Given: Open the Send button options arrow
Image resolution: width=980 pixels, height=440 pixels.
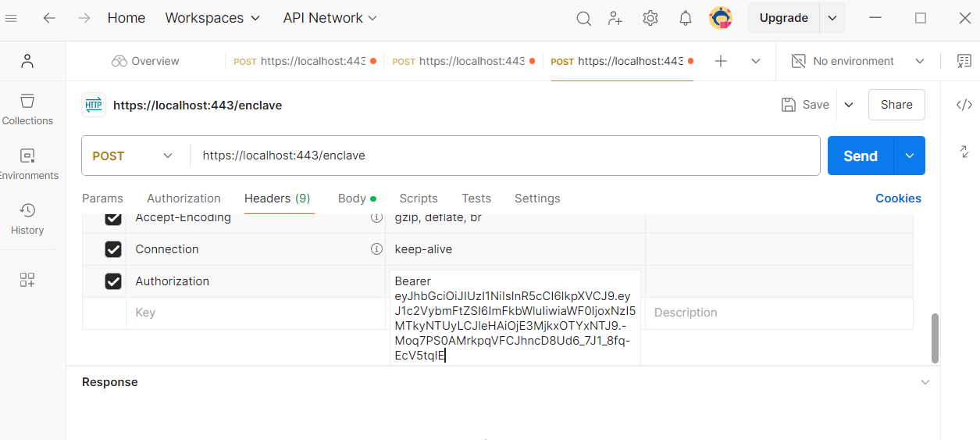Looking at the screenshot, I should (x=910, y=156).
